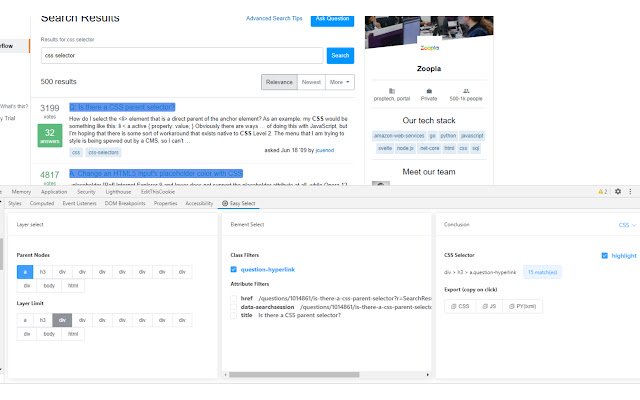
Task: Click the css-selectors tag
Action: (103, 152)
